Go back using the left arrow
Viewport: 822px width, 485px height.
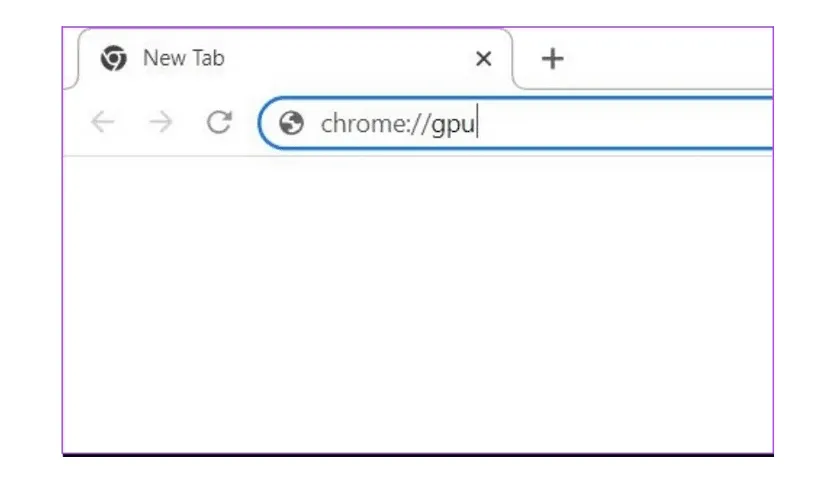tap(102, 123)
